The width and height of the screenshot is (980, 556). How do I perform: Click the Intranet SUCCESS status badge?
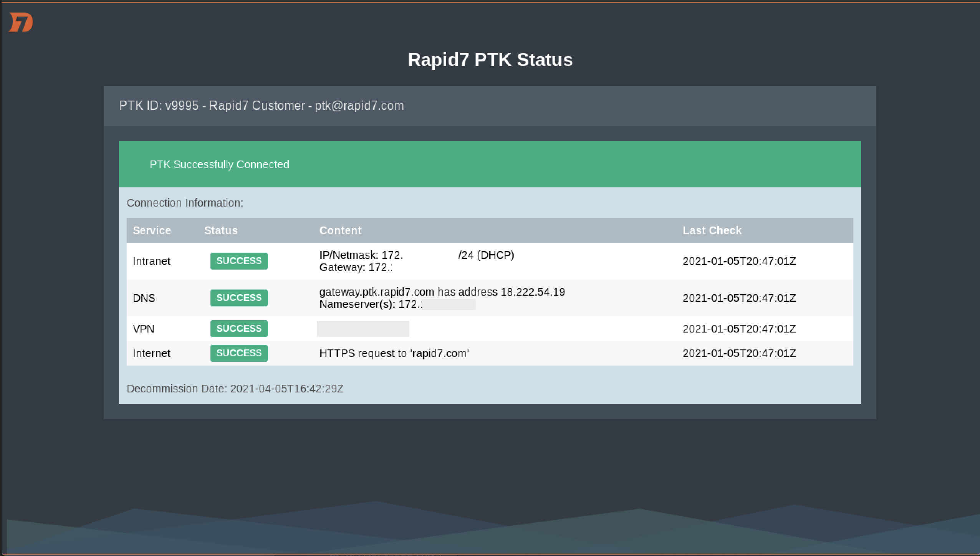[239, 261]
